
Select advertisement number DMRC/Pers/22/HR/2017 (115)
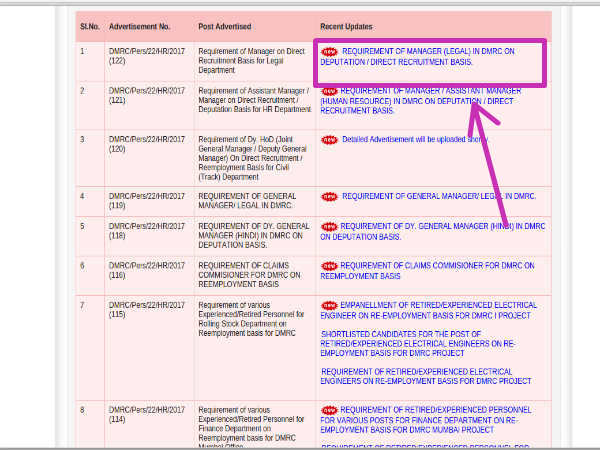click(x=147, y=310)
